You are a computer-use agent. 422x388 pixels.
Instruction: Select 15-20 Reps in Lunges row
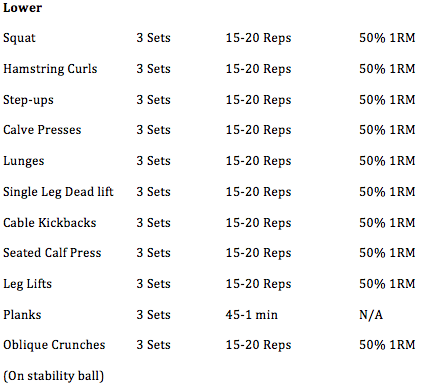[x=259, y=161]
